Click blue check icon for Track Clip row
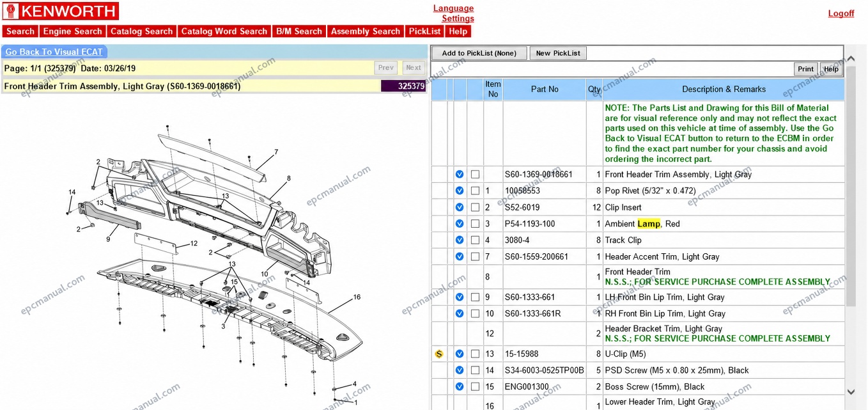This screenshot has height=410, width=868. click(x=460, y=240)
